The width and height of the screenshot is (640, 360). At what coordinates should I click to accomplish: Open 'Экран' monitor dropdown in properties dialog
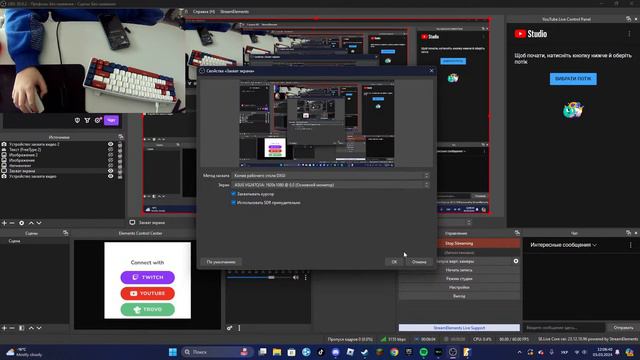click(331, 185)
